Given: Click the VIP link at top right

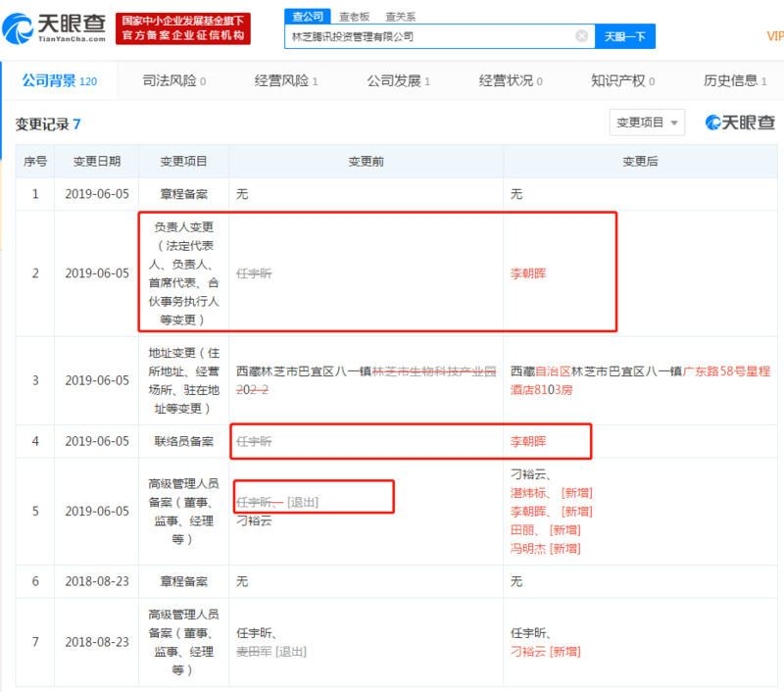Looking at the screenshot, I should (x=774, y=36).
